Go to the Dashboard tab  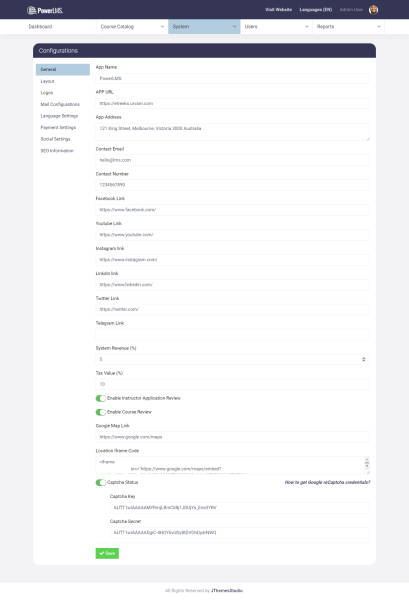[x=40, y=27]
